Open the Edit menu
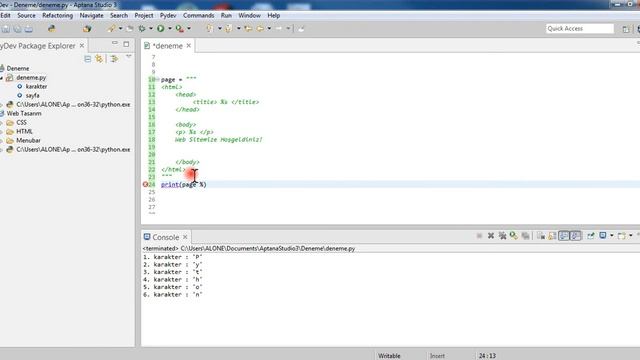Viewport: 640px width, 360px height. [x=5, y=16]
